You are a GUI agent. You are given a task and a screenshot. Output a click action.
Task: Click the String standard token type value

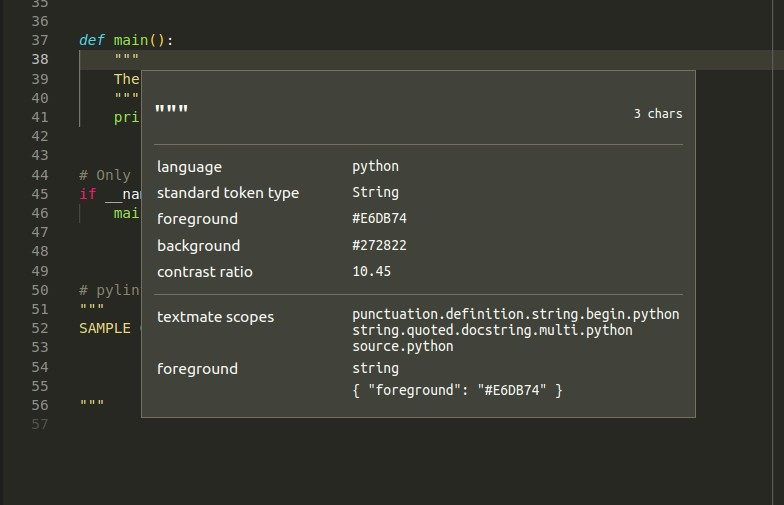(375, 193)
